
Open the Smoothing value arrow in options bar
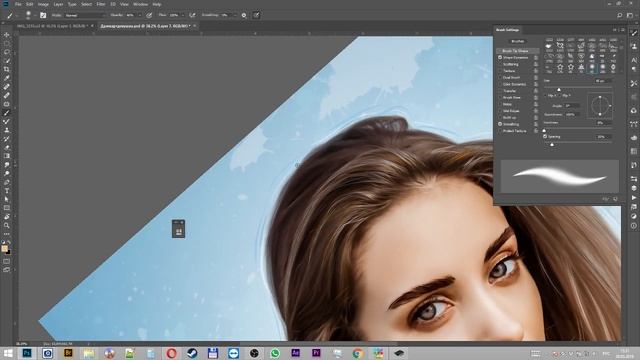click(x=236, y=15)
